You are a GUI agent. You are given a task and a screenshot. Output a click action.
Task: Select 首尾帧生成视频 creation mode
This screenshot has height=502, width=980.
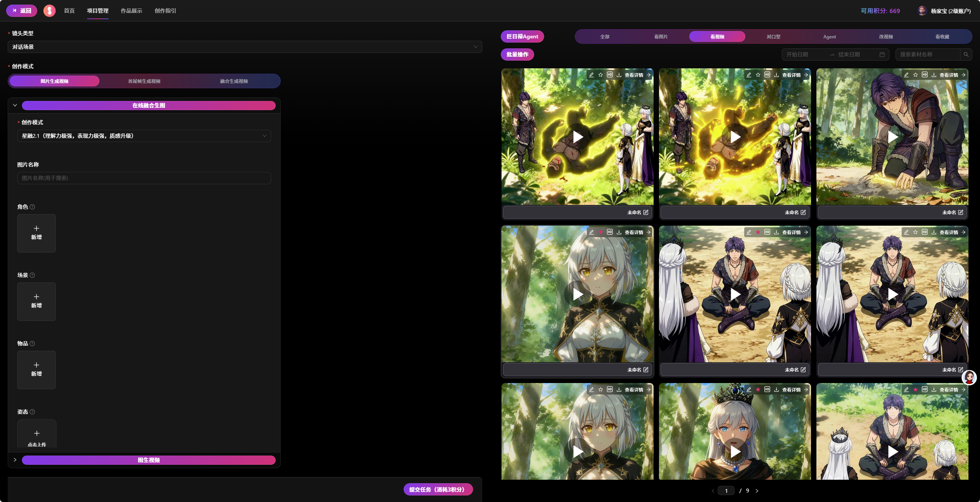(144, 81)
